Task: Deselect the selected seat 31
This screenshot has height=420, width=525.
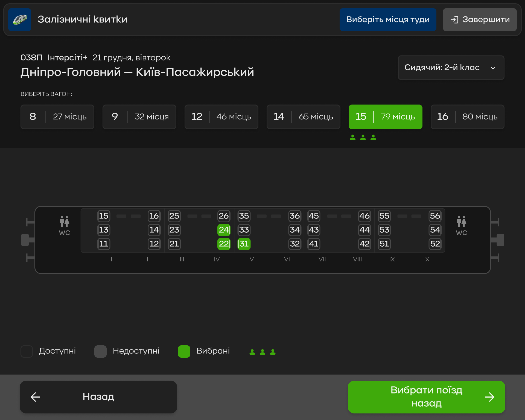Action: click(x=244, y=244)
